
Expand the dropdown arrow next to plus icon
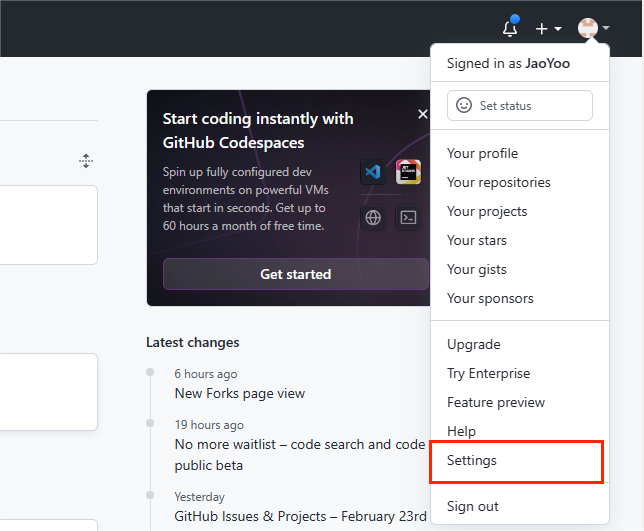tap(558, 28)
